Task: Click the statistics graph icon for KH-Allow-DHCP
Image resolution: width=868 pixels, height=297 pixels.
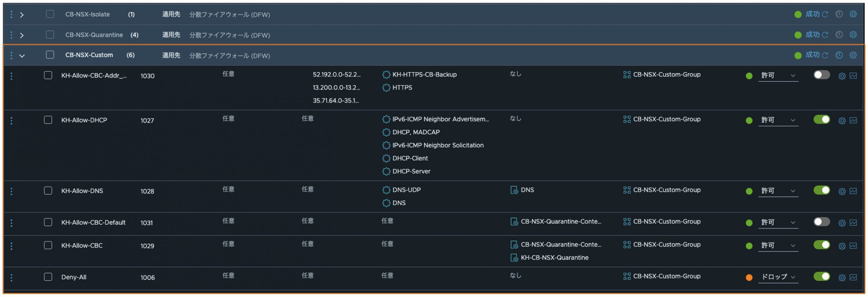Action: (853, 120)
